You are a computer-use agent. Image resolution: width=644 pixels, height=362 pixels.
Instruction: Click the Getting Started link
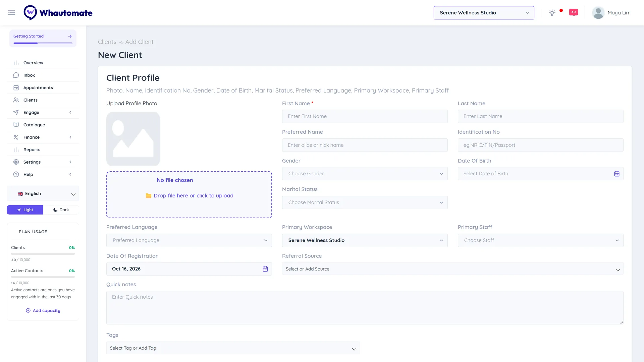pos(29,36)
